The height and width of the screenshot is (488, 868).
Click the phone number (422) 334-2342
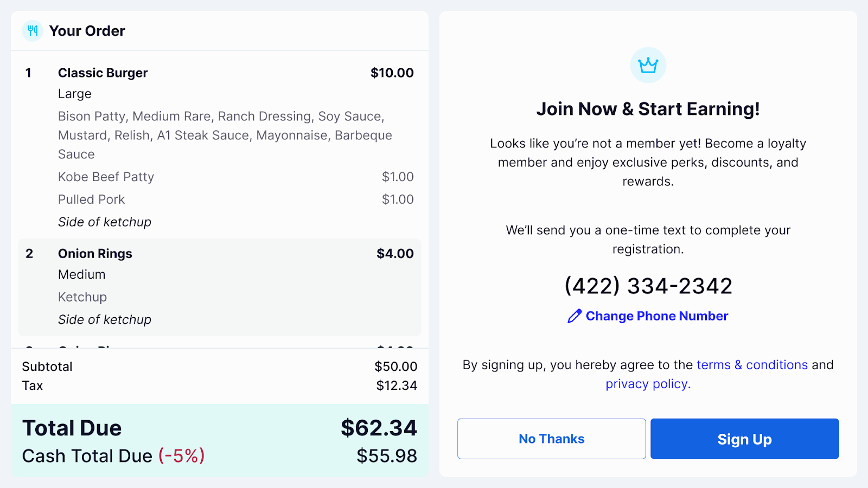(x=648, y=286)
